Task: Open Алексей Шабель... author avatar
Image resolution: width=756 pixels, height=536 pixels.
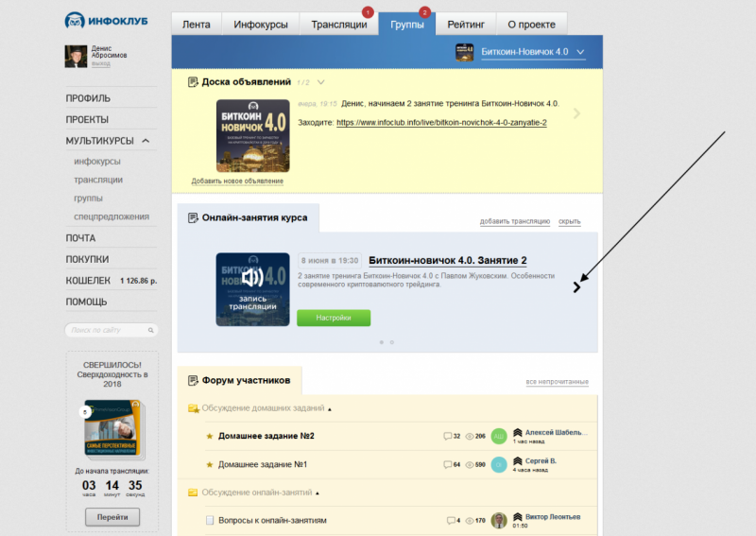Action: pyautogui.click(x=499, y=436)
